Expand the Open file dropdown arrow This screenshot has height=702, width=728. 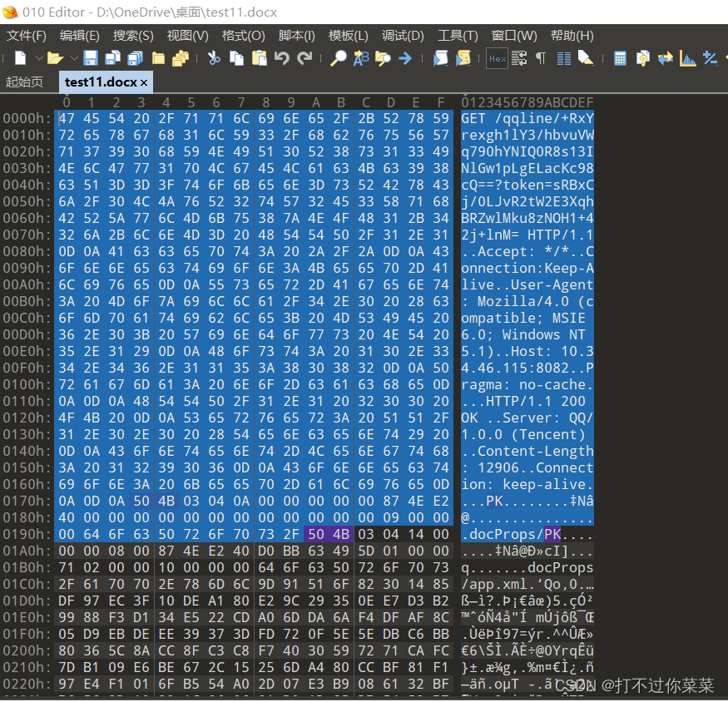(x=74, y=58)
